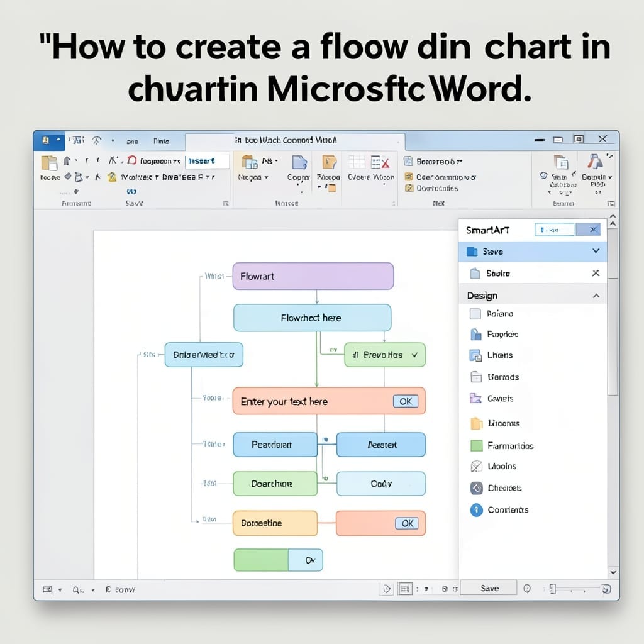Click the Niogoe clipboard icon

249,162
